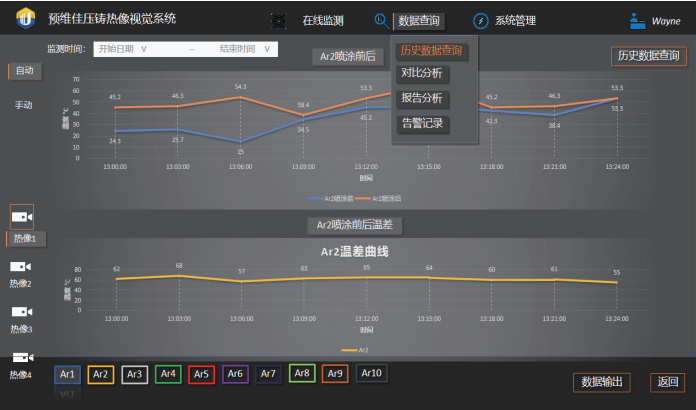Switch to 自动 mode

[25, 71]
